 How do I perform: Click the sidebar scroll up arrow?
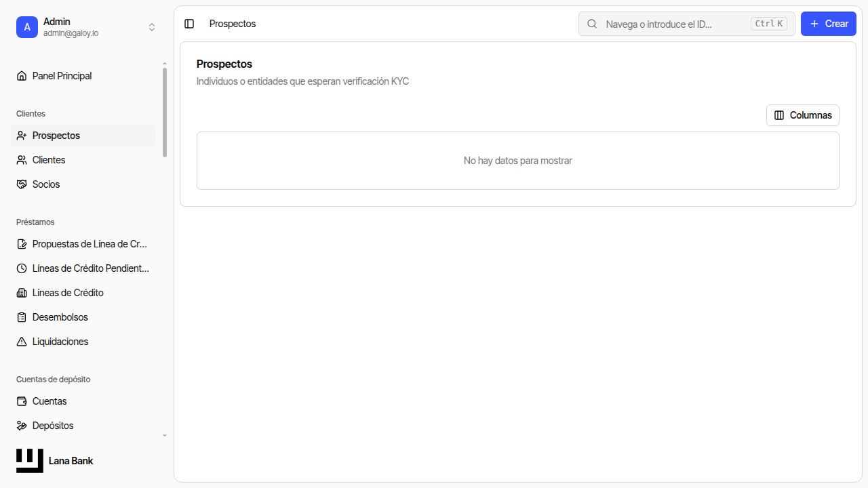point(164,64)
